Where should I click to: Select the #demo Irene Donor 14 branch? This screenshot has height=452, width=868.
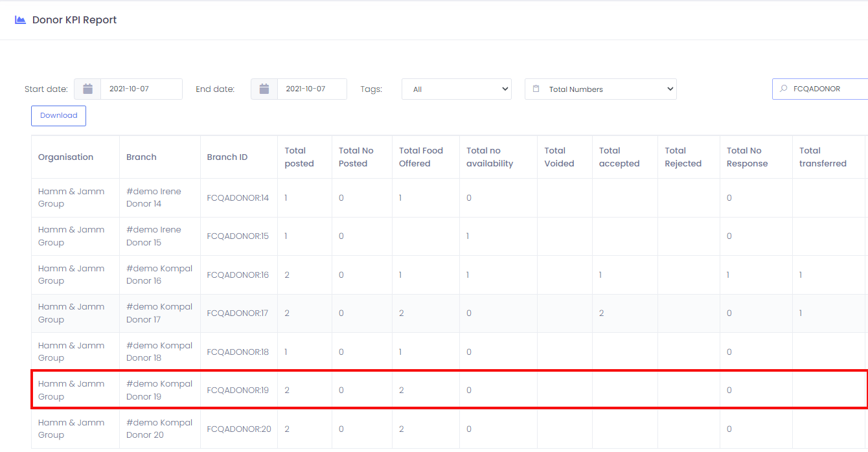click(154, 198)
